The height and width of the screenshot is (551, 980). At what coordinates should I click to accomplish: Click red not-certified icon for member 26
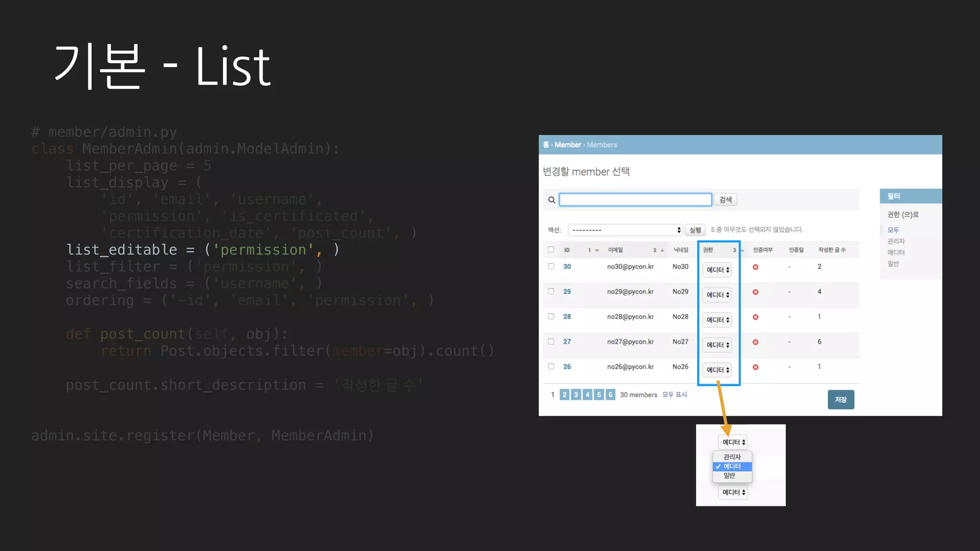(x=756, y=367)
